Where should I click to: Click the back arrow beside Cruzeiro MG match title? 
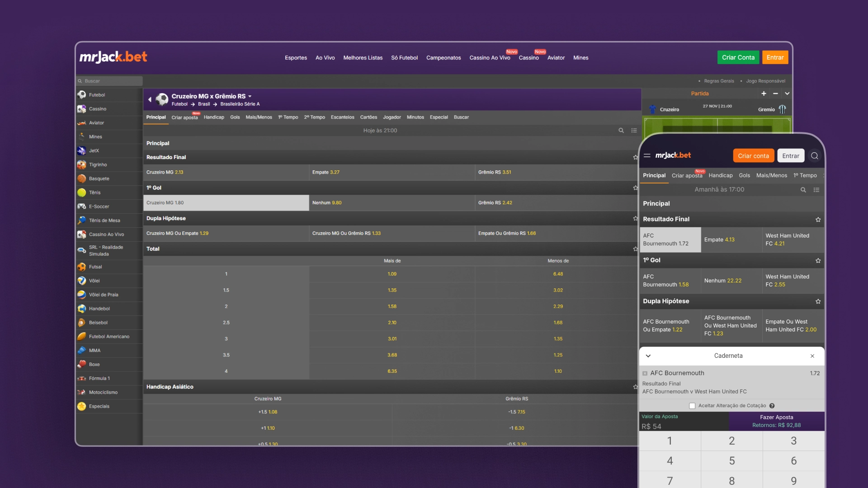pos(150,99)
